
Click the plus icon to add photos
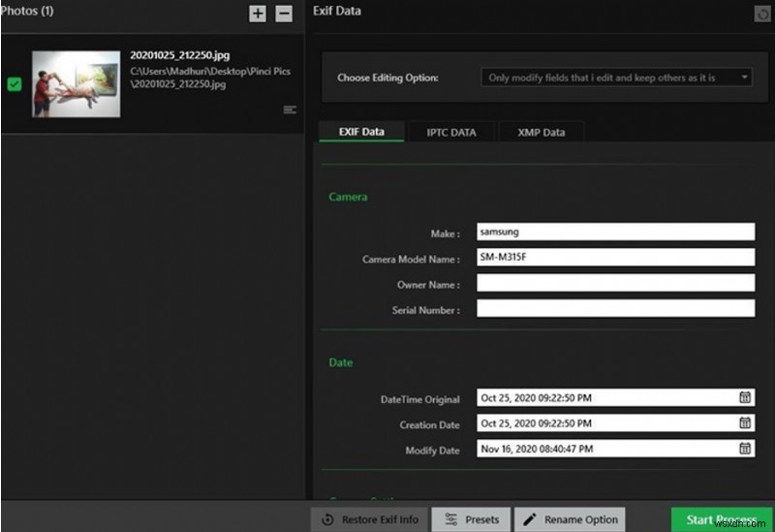pyautogui.click(x=257, y=14)
